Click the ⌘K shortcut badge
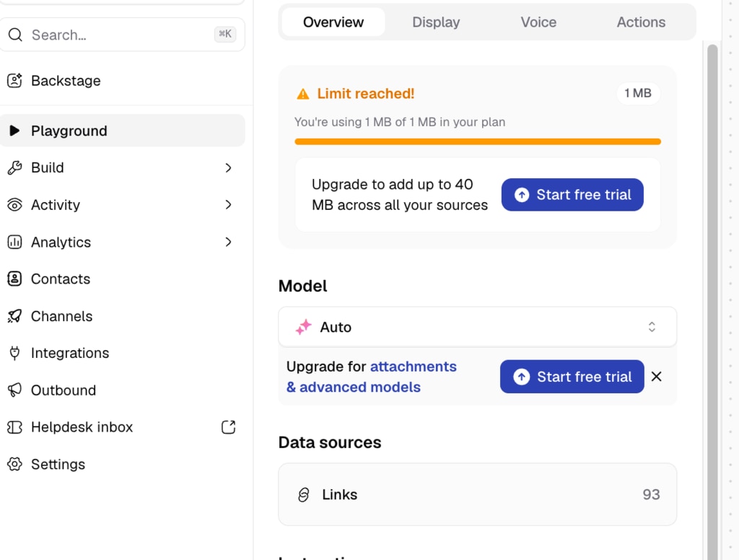The width and height of the screenshot is (739, 560). [x=225, y=34]
